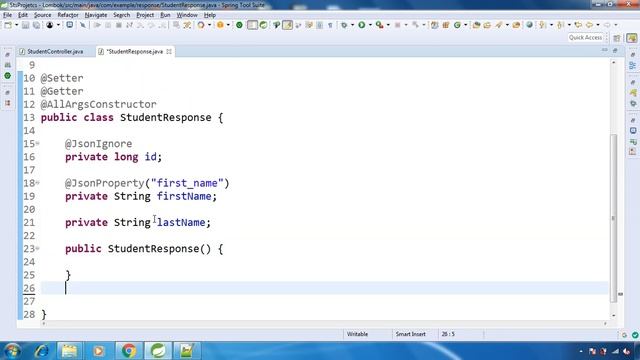
Task: Click the New file wizard toolbar icon
Action: (x=8, y=25)
